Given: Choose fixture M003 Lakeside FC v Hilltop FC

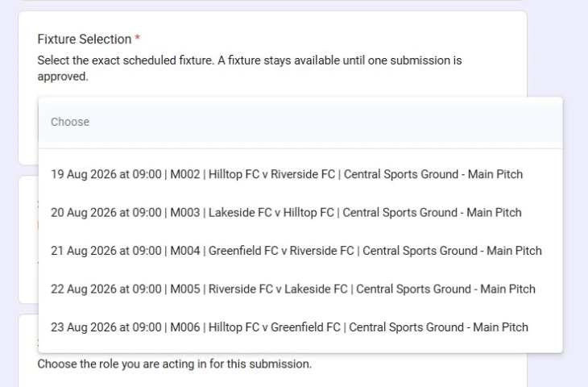Looking at the screenshot, I should click(x=300, y=213).
